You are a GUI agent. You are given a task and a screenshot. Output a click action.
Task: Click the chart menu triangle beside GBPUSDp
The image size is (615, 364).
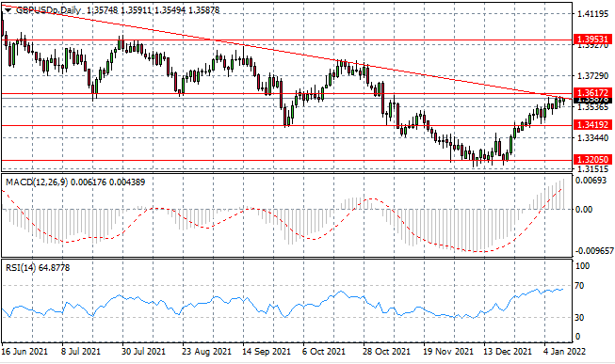click(8, 10)
